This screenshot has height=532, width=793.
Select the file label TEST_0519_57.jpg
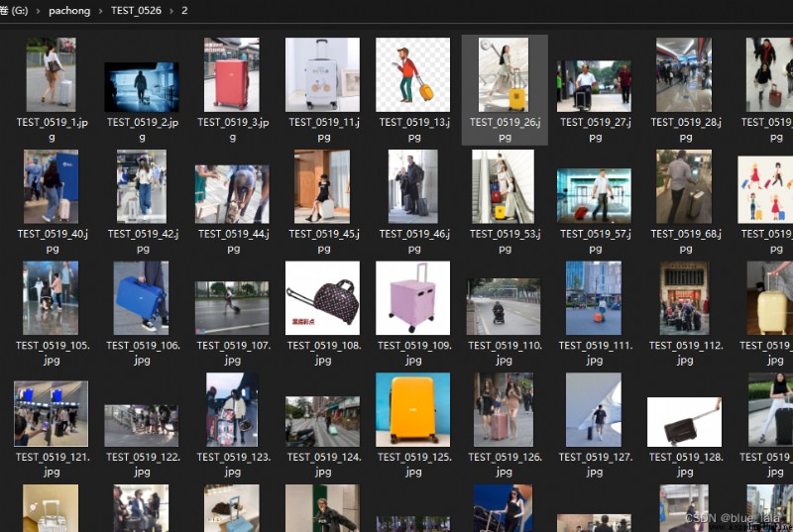(595, 241)
